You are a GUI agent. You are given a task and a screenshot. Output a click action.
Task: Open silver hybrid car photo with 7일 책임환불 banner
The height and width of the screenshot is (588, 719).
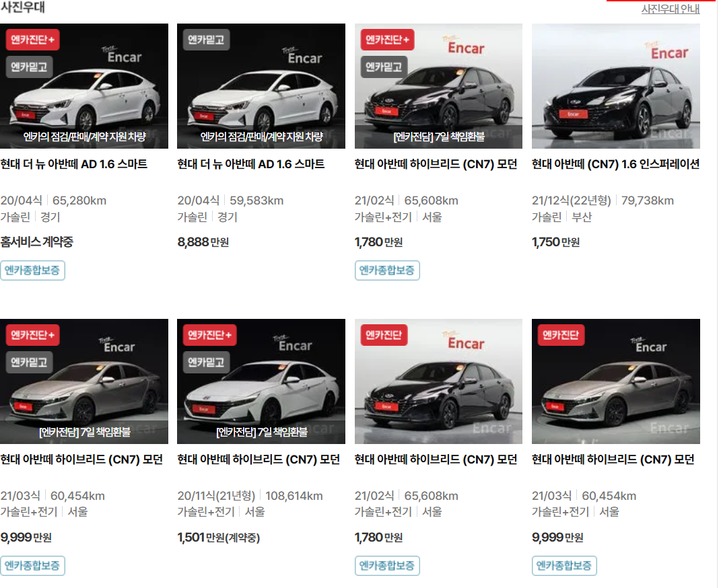click(x=84, y=381)
